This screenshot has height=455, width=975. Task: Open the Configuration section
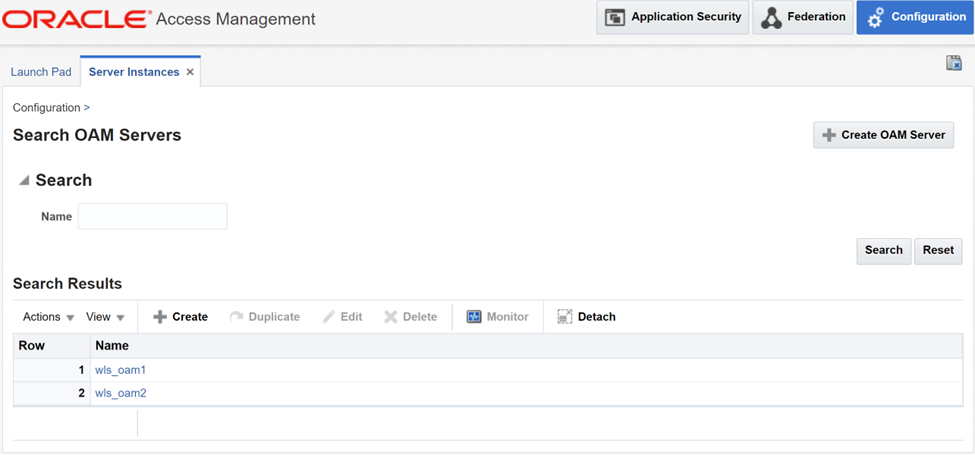pyautogui.click(x=916, y=17)
